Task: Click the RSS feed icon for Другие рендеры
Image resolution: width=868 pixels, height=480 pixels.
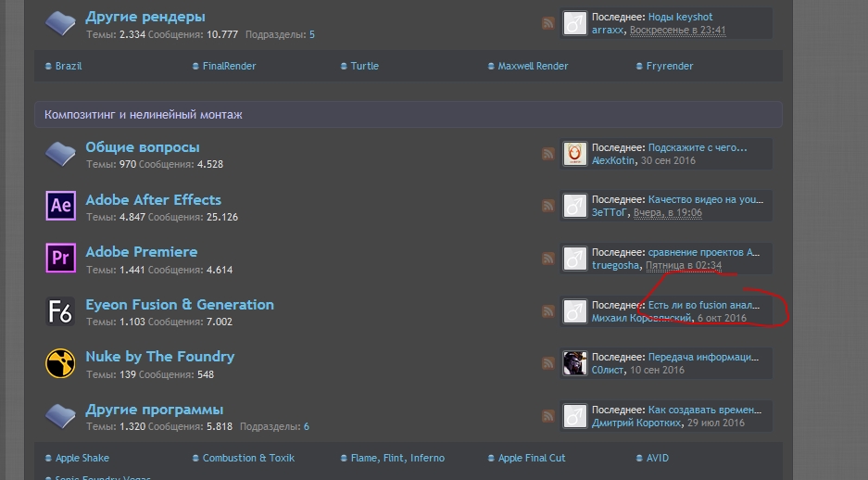Action: tap(548, 23)
